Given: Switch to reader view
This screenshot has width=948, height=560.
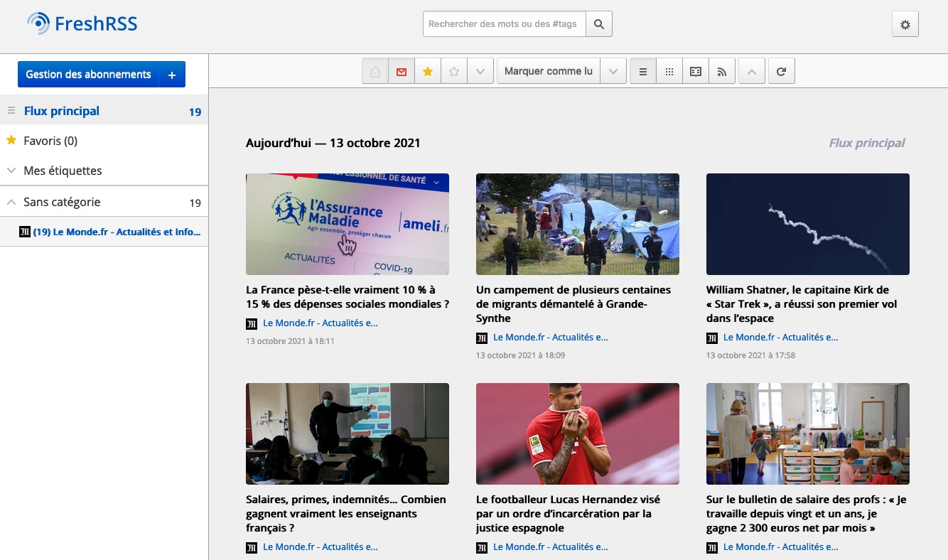Looking at the screenshot, I should [696, 72].
